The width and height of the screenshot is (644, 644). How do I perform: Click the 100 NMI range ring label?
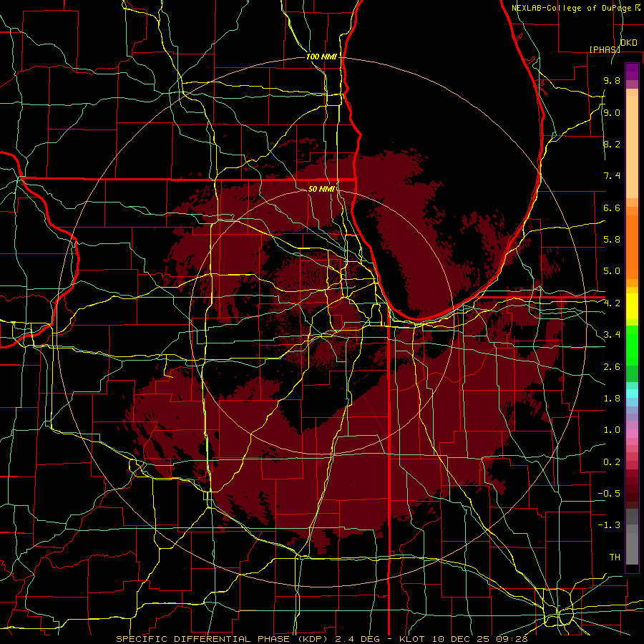[x=321, y=57]
